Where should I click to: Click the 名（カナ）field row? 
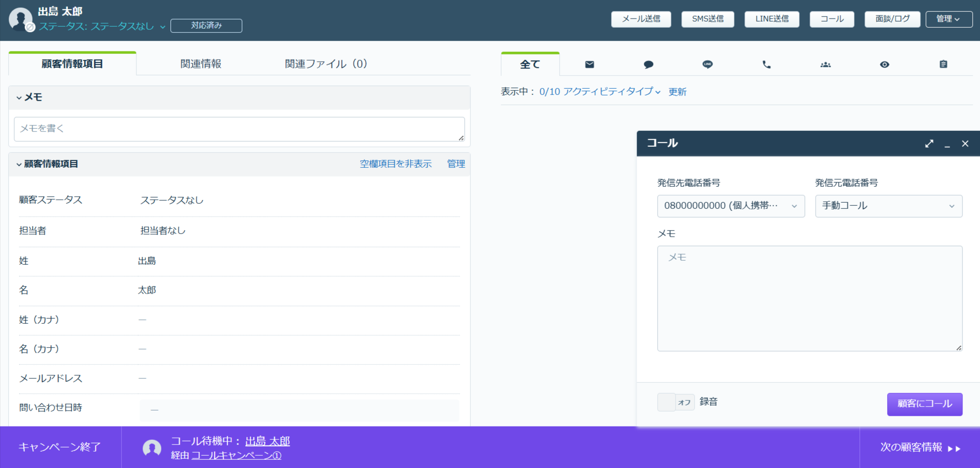tap(239, 349)
